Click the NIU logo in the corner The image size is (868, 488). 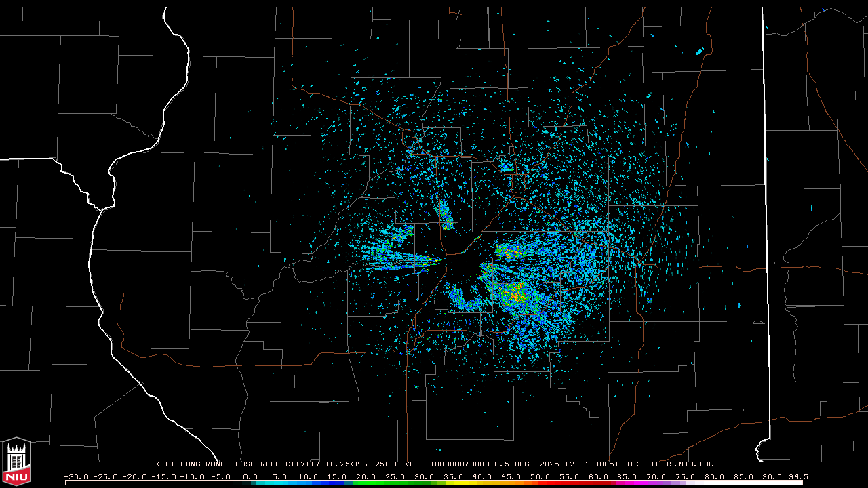16,462
